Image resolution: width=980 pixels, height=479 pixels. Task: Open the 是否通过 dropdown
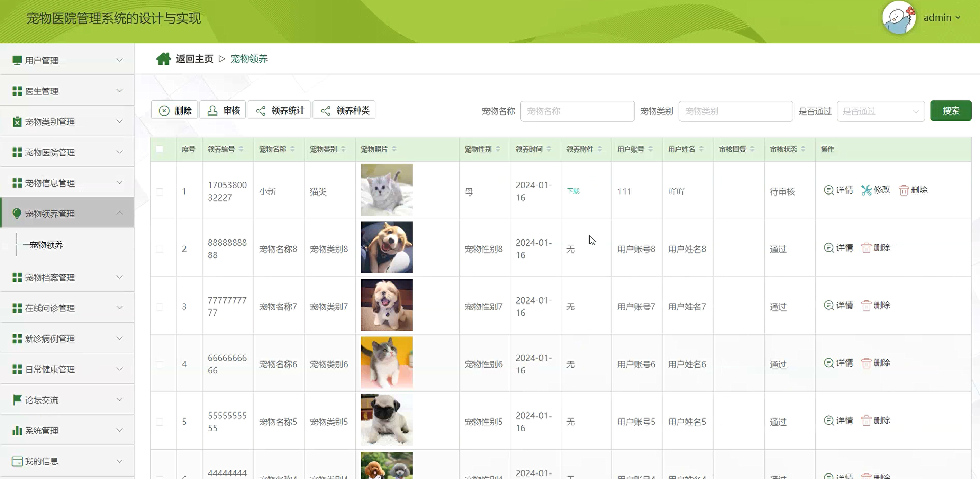coord(880,111)
